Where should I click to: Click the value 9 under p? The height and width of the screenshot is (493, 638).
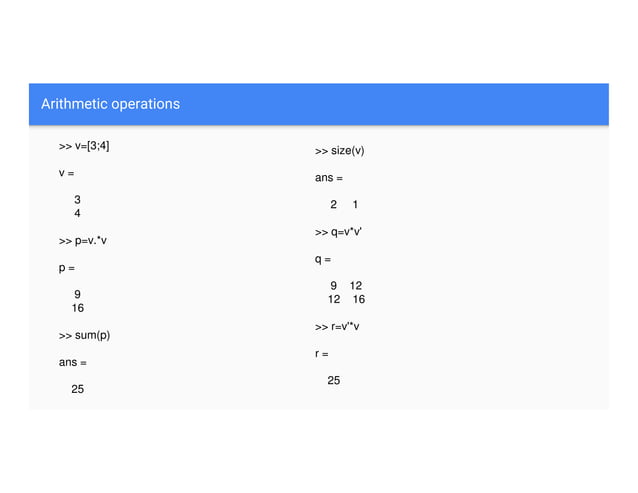(77, 294)
